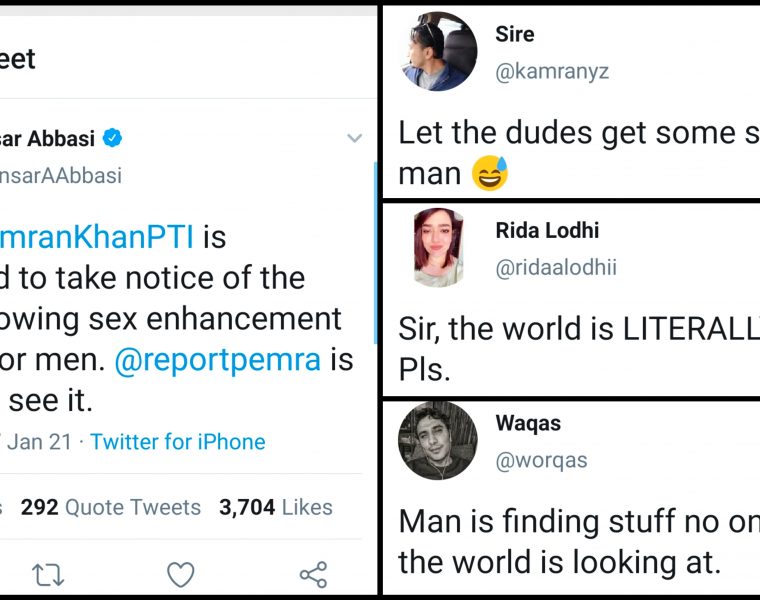Click the Twitter for iPhone source link
760x600 pixels.
[x=178, y=442]
